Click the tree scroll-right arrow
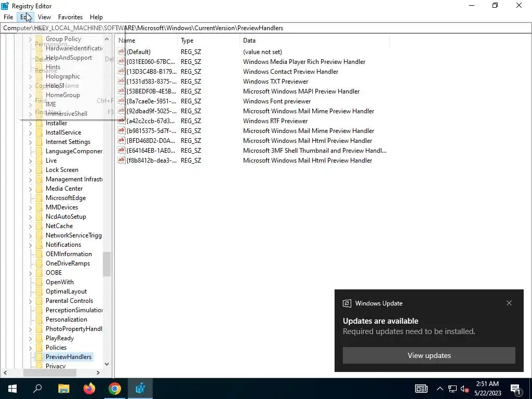Image resolution: width=532 pixels, height=399 pixels. tap(98, 373)
